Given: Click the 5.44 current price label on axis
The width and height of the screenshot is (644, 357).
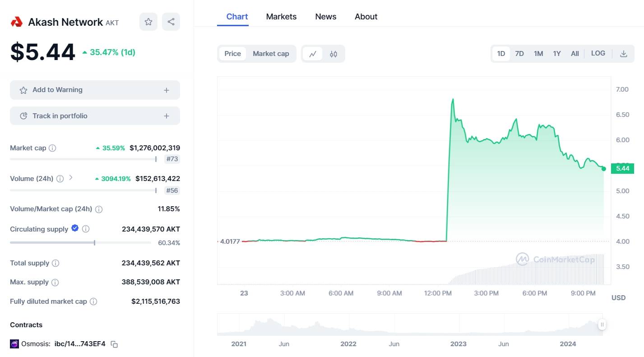Looking at the screenshot, I should [622, 168].
